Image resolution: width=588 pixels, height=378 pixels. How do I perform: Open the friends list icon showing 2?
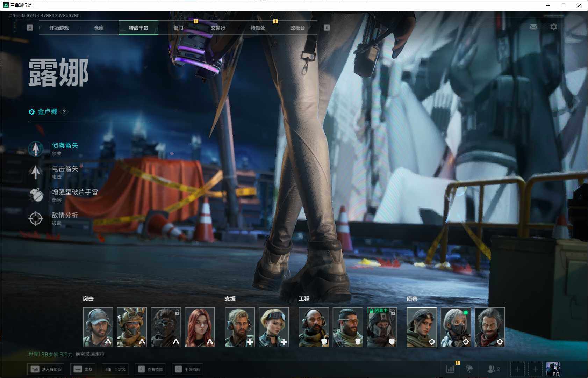click(493, 369)
